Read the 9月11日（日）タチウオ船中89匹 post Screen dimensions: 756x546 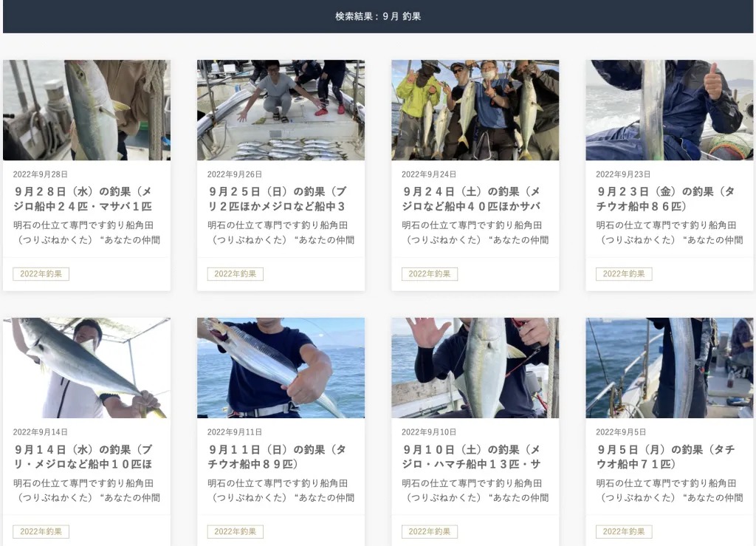pyautogui.click(x=278, y=457)
